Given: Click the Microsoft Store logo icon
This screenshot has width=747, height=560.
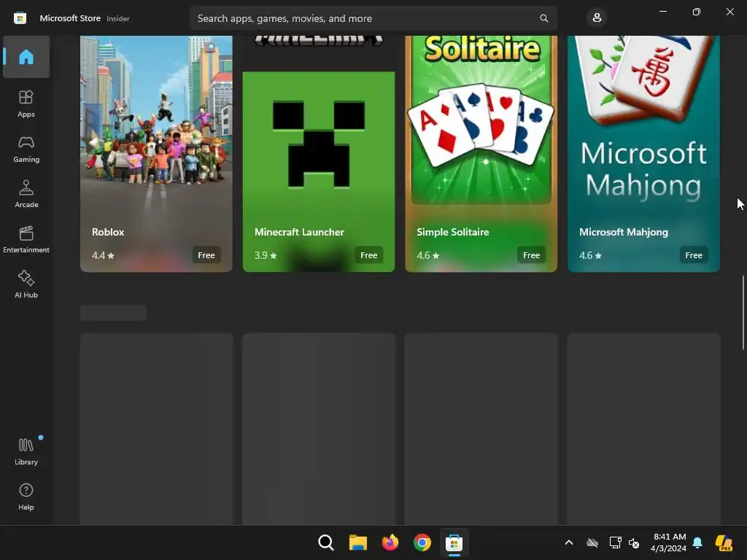Looking at the screenshot, I should coord(20,18).
